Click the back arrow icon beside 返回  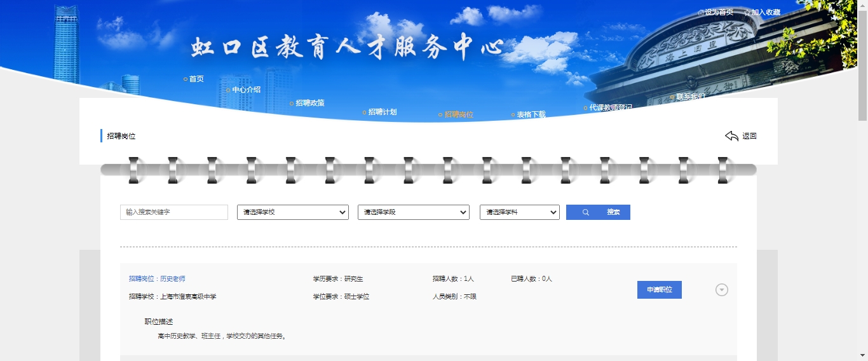pos(731,136)
